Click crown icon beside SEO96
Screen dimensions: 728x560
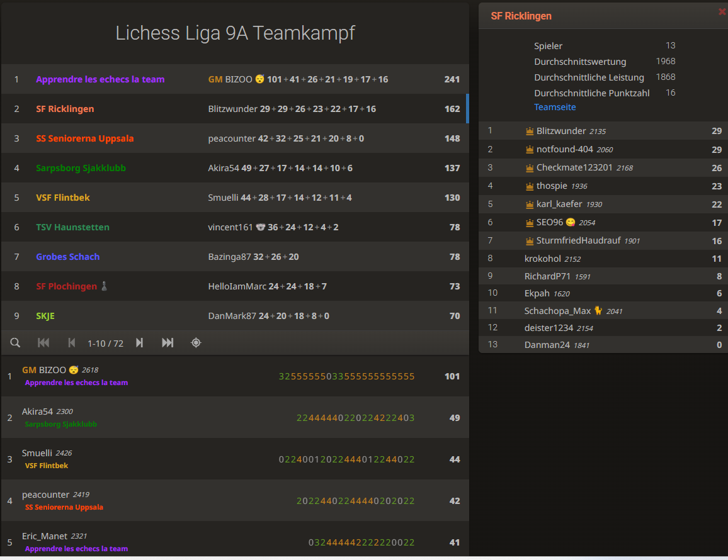pyautogui.click(x=529, y=223)
